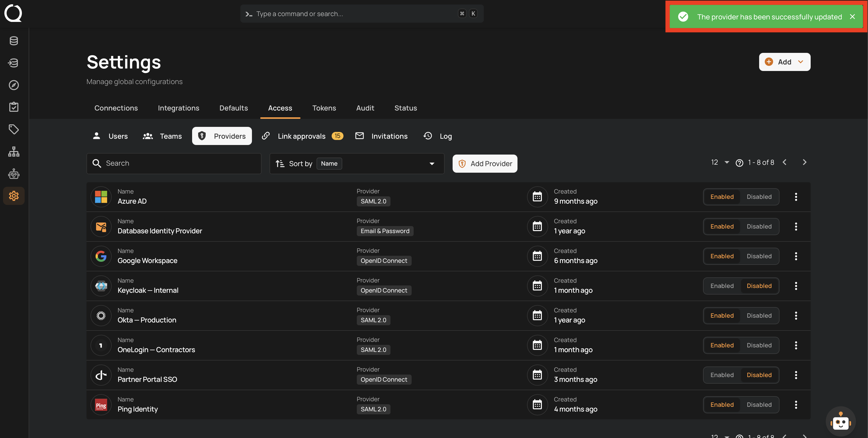Click the Add Provider button
This screenshot has height=438, width=868.
[485, 164]
